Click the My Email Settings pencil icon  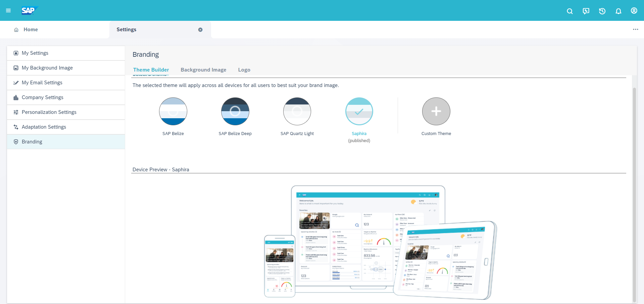[x=16, y=83]
